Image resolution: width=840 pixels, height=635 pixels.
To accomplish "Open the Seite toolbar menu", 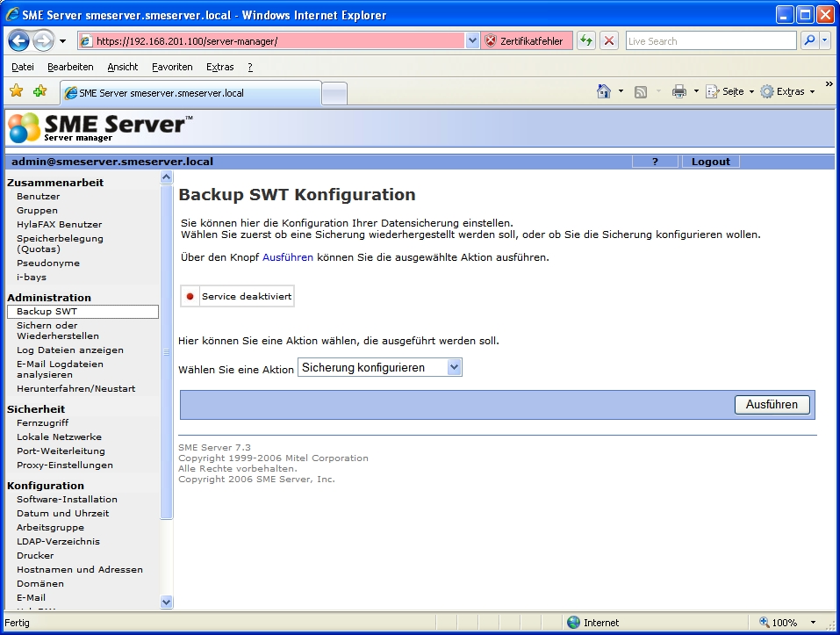I will click(x=729, y=91).
